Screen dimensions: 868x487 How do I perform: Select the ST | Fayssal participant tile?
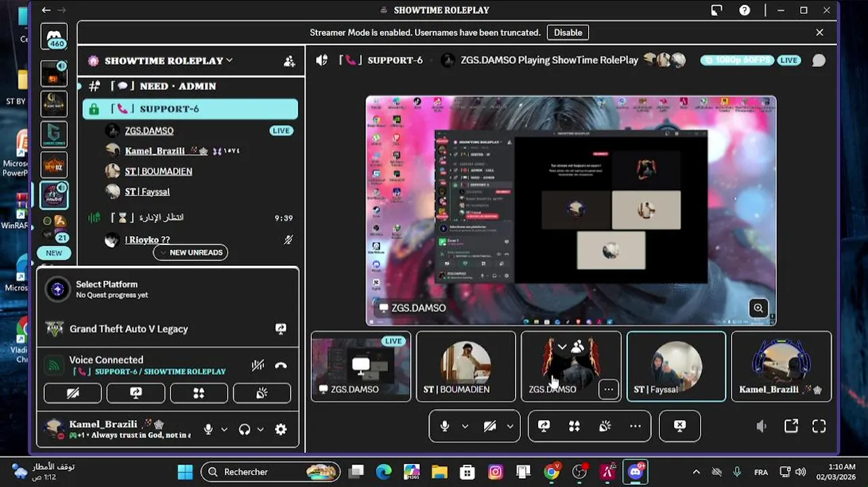coord(676,366)
